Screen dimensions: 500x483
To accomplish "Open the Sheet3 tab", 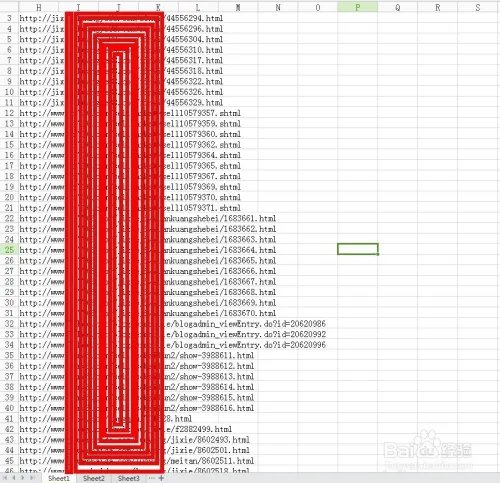I will coord(129,478).
